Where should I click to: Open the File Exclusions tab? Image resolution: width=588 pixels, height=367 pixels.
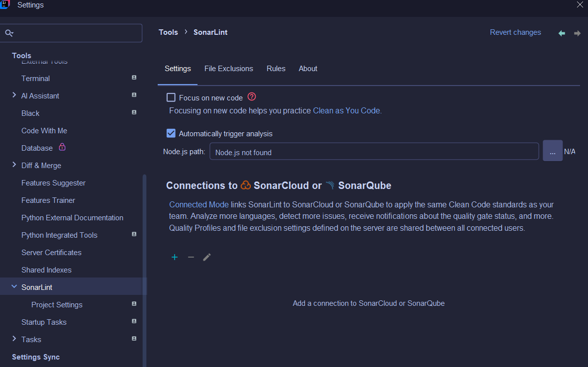coord(229,69)
